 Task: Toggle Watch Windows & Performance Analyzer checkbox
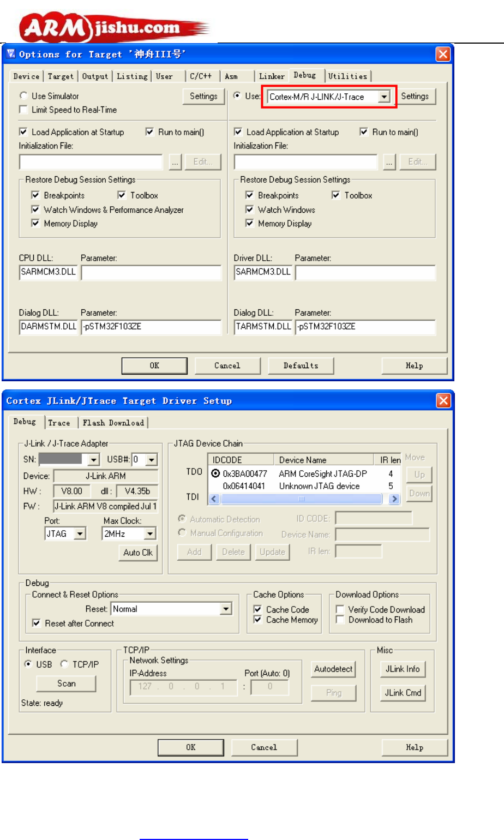(35, 209)
